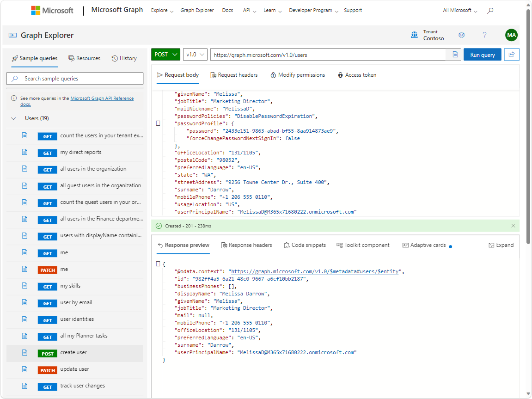Viewport: 532px width, 399px height.
Task: Click doc icon beside update user
Action: click(x=25, y=369)
